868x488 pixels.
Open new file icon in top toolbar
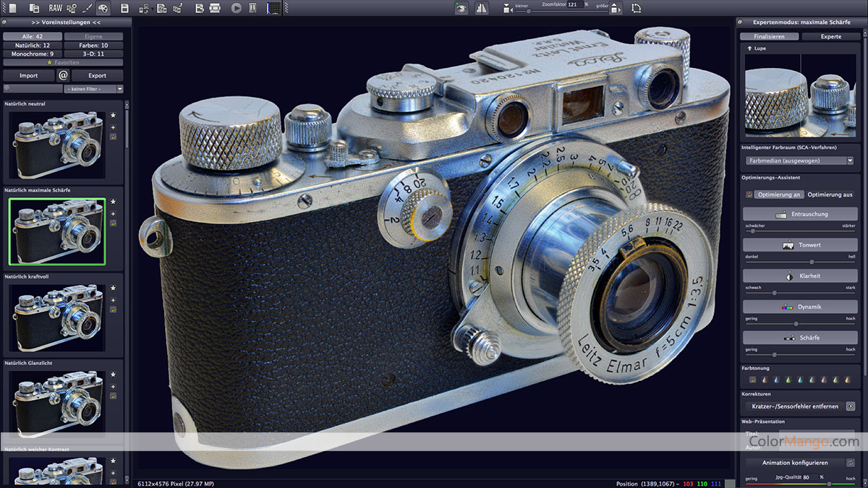[x=12, y=8]
